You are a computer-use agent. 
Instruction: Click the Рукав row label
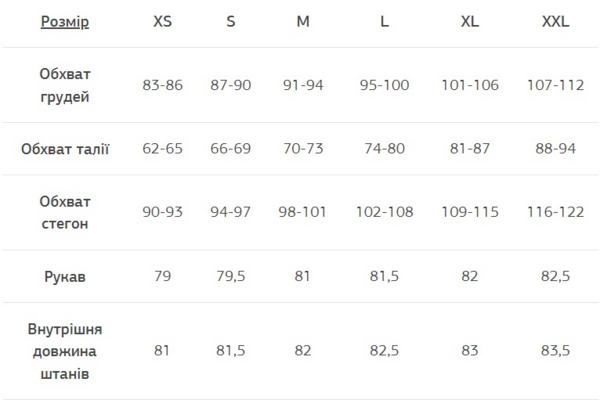[x=65, y=276]
